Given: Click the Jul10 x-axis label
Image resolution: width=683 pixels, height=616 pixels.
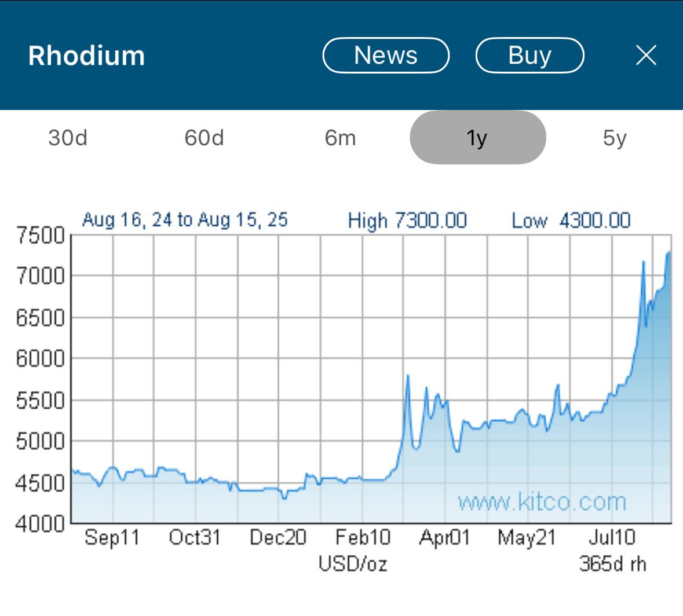Looking at the screenshot, I should [612, 537].
